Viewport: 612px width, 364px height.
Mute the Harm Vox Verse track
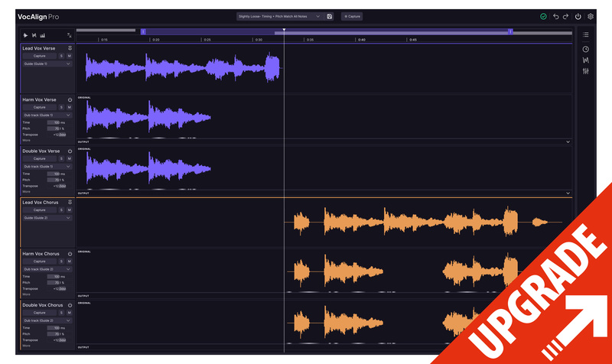pyautogui.click(x=69, y=107)
